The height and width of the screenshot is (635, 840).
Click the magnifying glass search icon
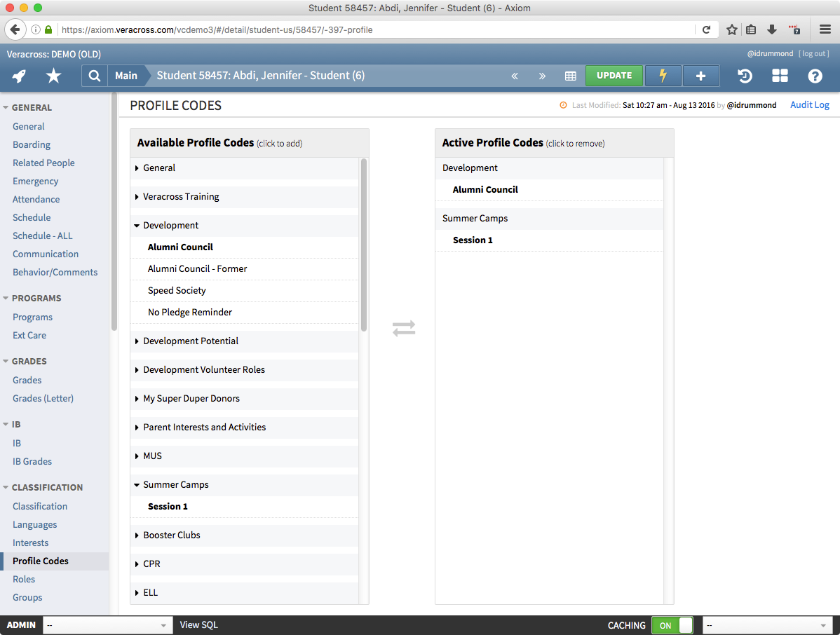95,76
